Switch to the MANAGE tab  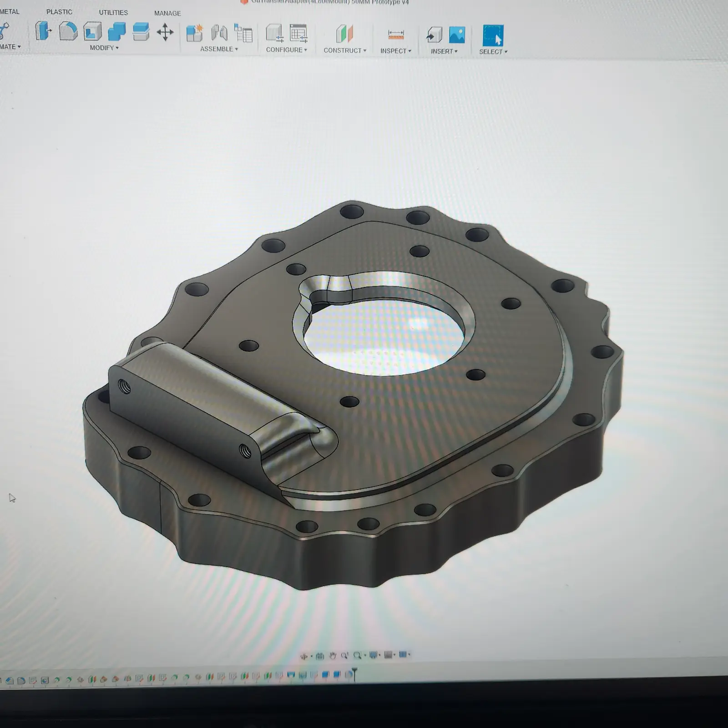[167, 13]
